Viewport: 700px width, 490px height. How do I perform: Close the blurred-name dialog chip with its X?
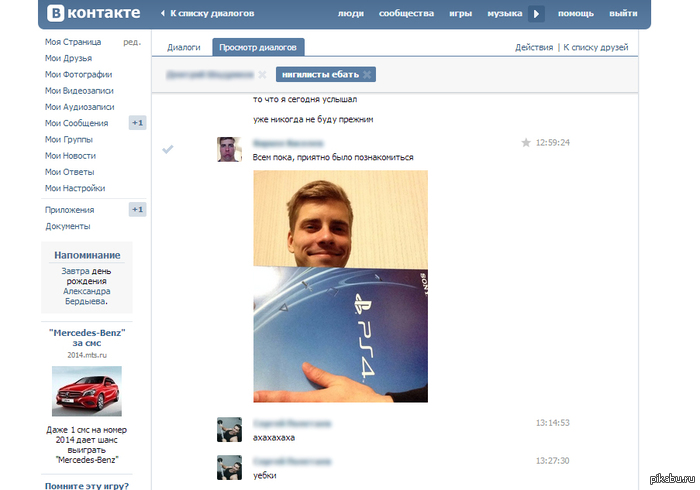tap(262, 75)
